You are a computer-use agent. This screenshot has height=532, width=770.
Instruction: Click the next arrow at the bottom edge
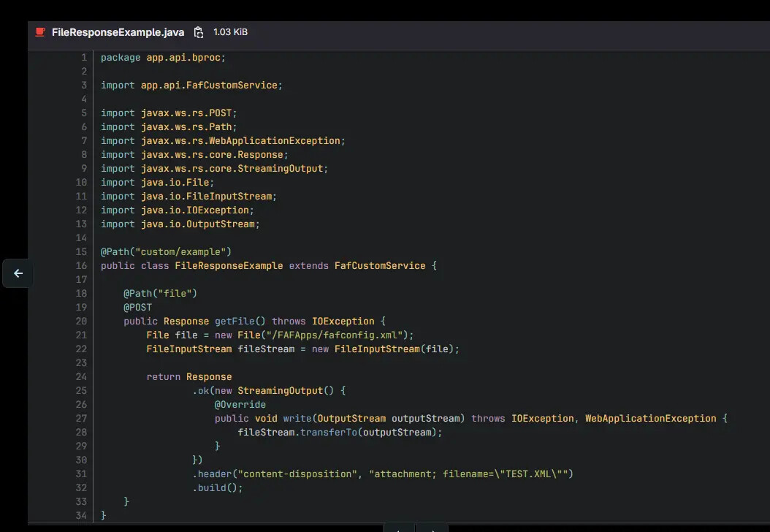[432, 528]
